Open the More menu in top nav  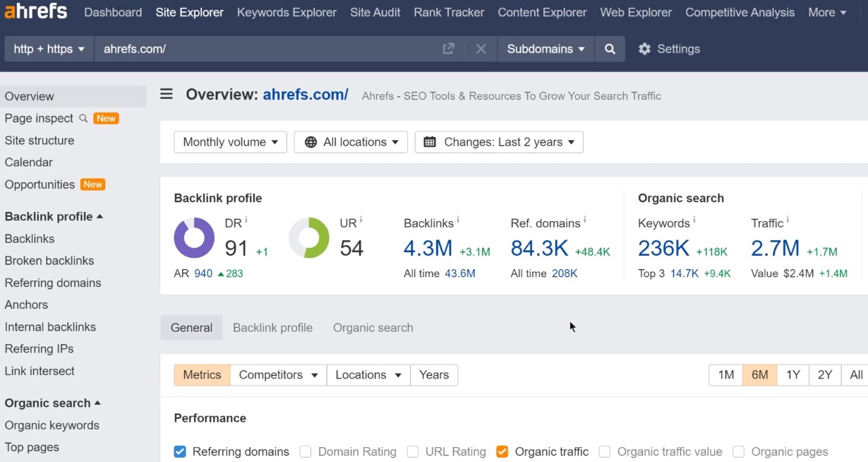coord(827,12)
